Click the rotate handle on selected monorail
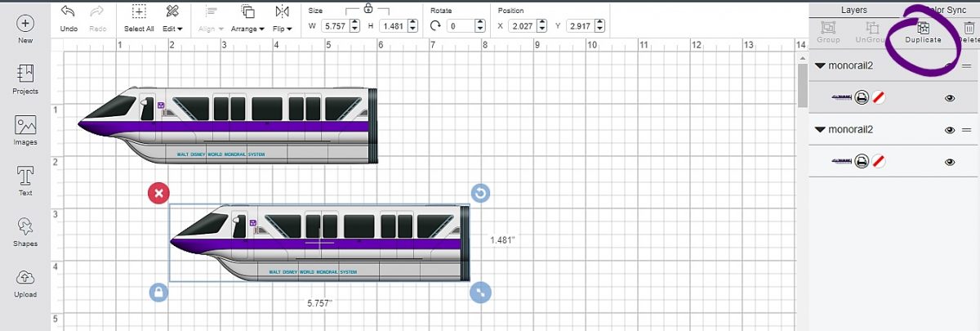 click(x=481, y=193)
